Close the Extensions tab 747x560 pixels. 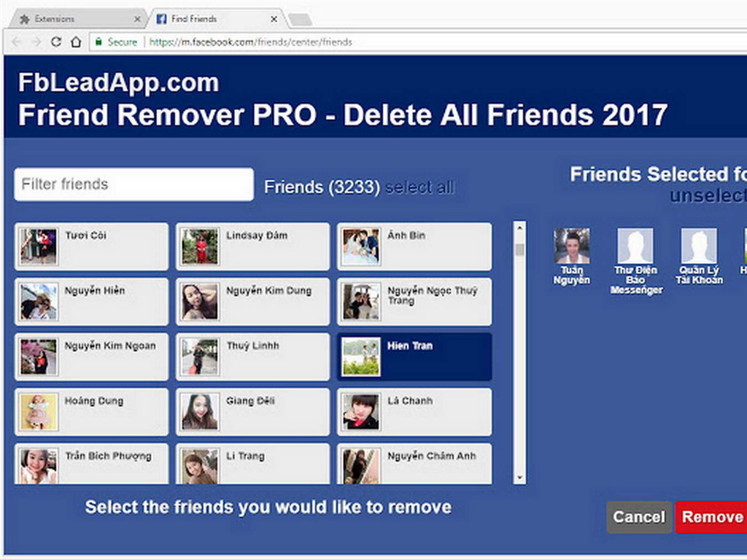tap(137, 19)
